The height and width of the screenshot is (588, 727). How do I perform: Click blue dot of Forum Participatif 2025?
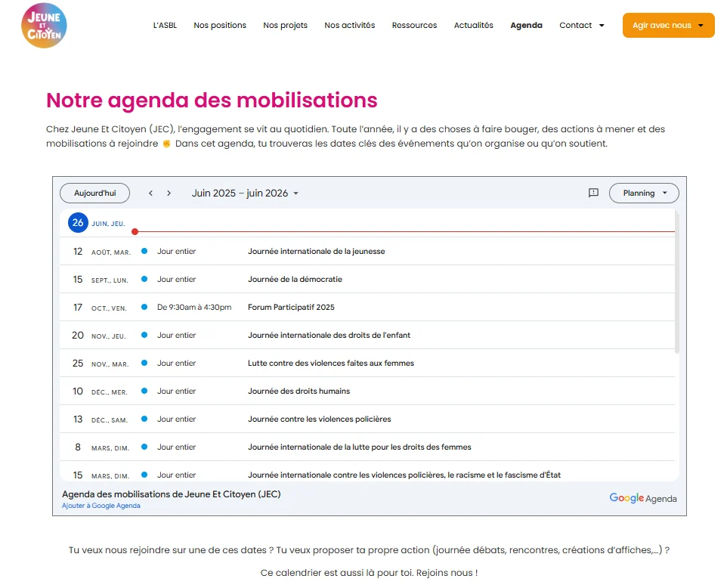144,307
